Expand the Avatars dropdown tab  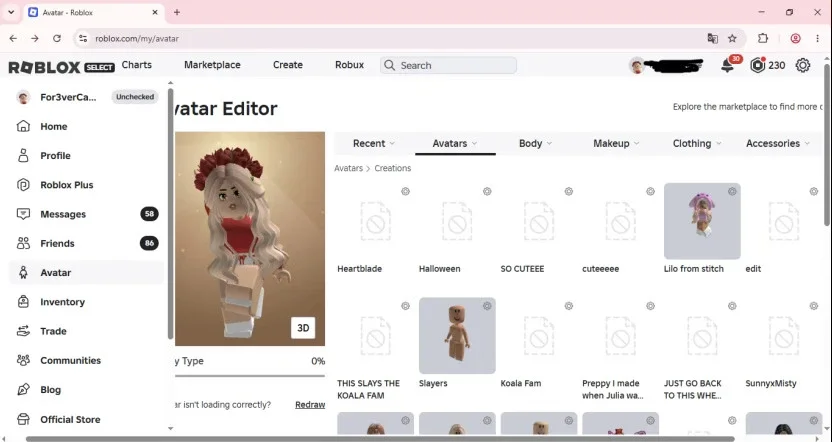click(x=455, y=143)
